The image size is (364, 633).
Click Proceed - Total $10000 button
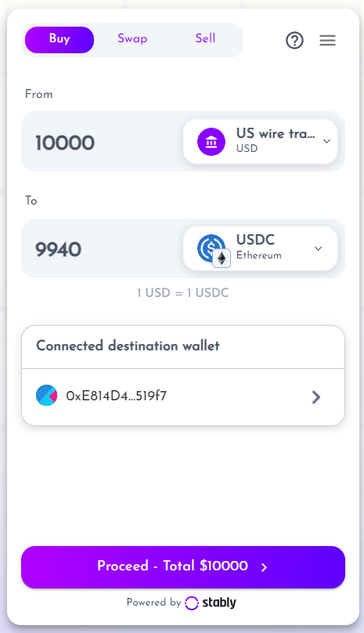[183, 566]
